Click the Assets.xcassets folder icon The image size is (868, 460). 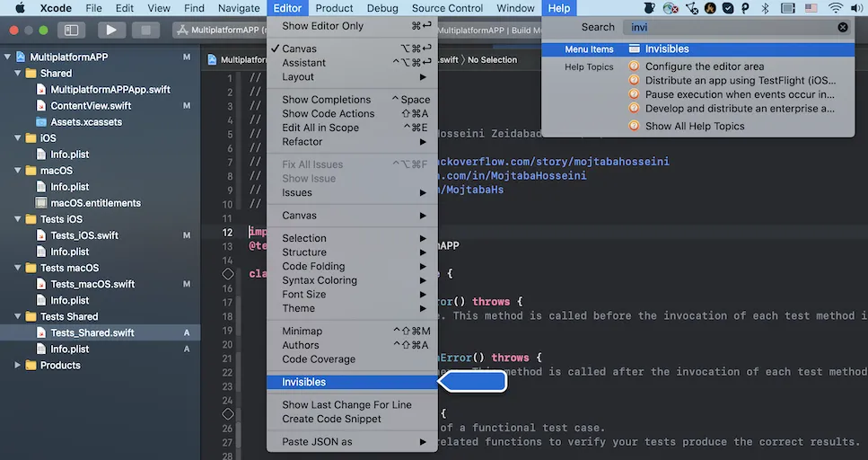point(41,122)
